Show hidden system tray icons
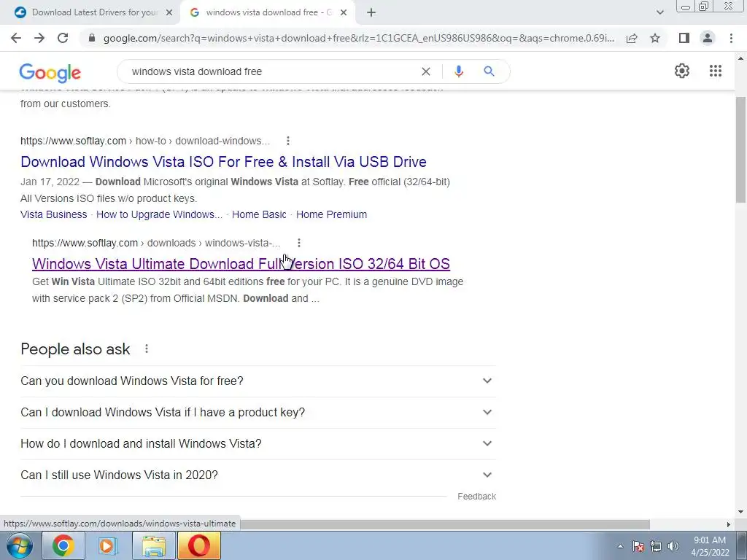The image size is (747, 560). (x=620, y=546)
